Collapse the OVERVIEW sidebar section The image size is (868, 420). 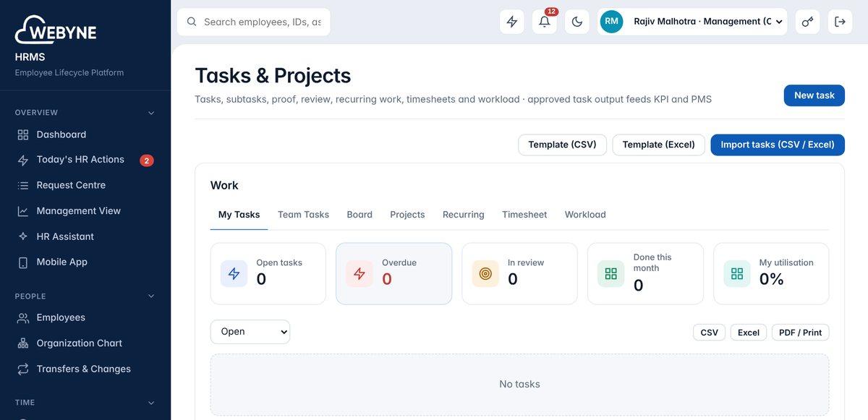(x=151, y=113)
